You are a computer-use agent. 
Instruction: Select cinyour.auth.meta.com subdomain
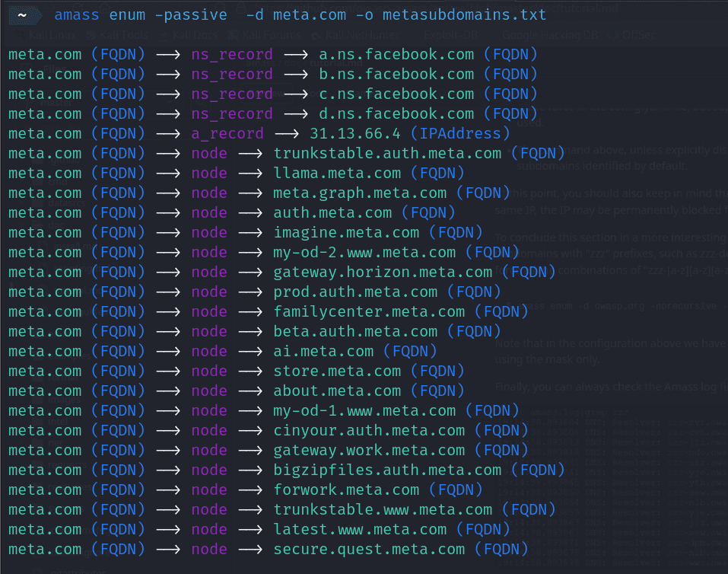[369, 431]
